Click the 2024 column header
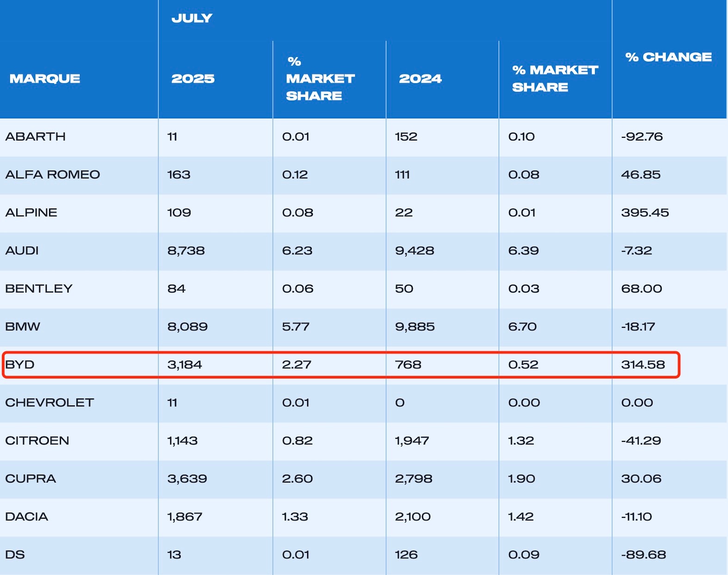Viewport: 728px width, 575px height. (420, 79)
